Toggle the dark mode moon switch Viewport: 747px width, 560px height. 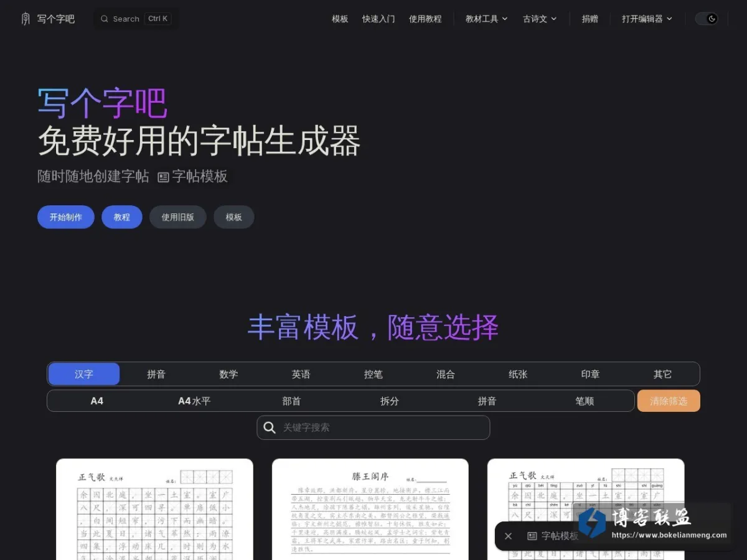tap(707, 19)
